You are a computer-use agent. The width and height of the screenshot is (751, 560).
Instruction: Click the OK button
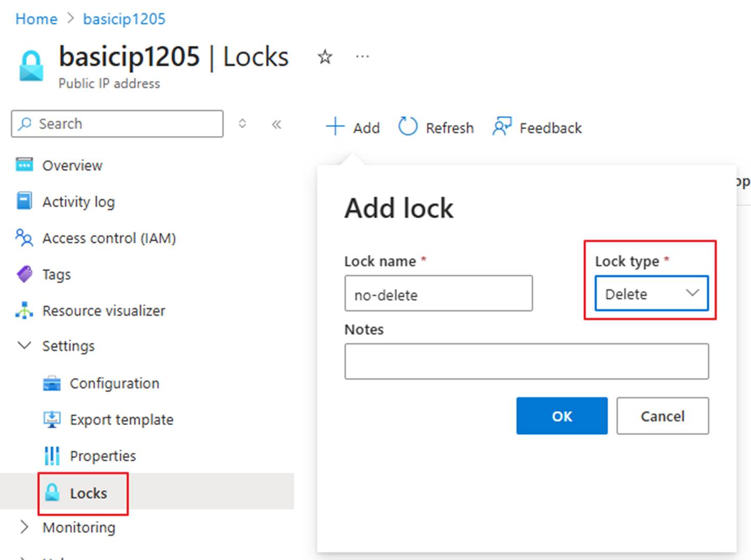[x=562, y=416]
